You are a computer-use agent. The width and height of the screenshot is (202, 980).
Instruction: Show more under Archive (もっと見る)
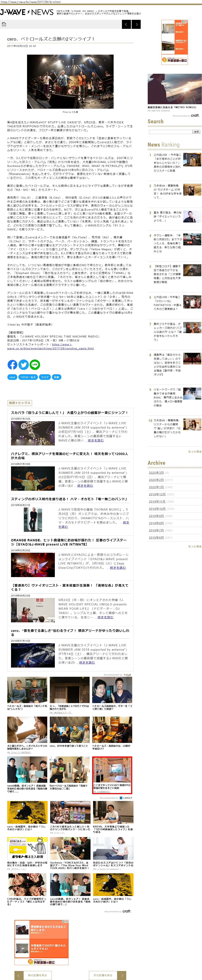tap(194, 546)
